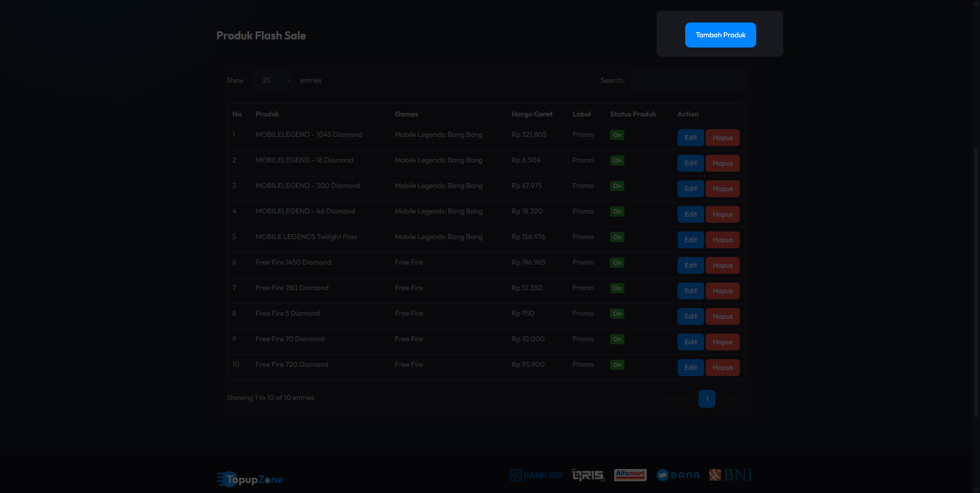Delete Free Fire 70 Diamond product
Viewport: 980px width, 493px height.
(722, 342)
